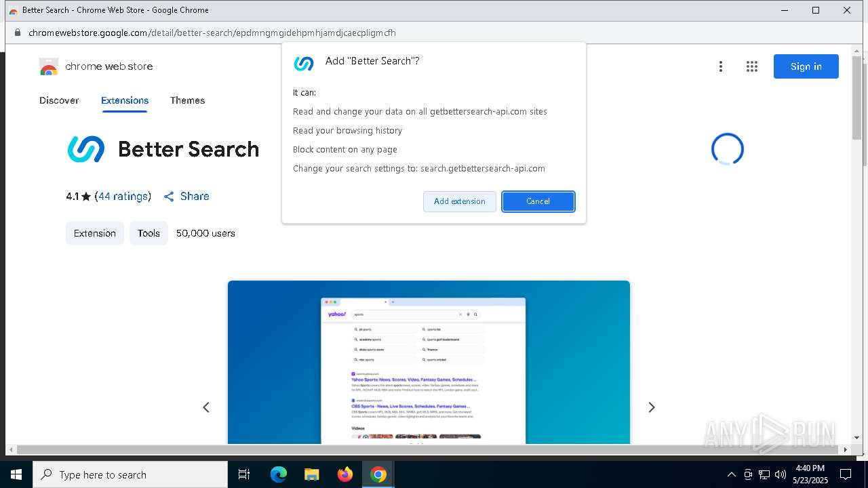Click the scroll down arrow on scrollbar

click(x=857, y=438)
